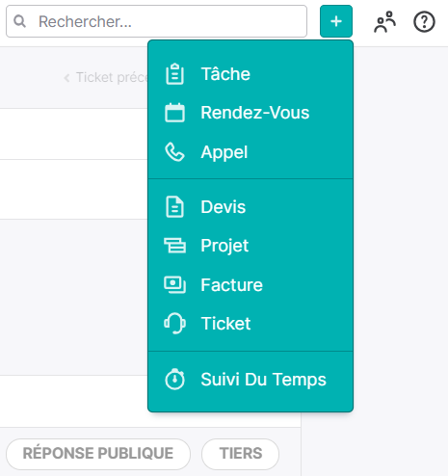Click the document icon beside Devis

click(x=174, y=207)
